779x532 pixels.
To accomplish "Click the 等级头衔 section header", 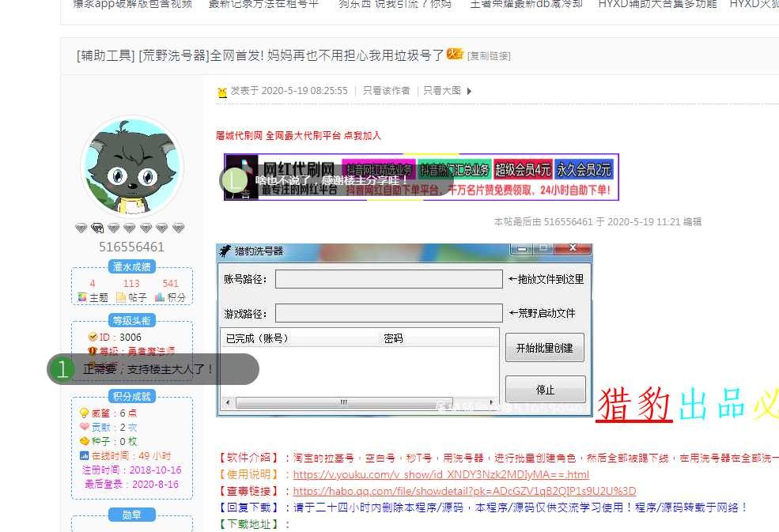I will pyautogui.click(x=131, y=320).
